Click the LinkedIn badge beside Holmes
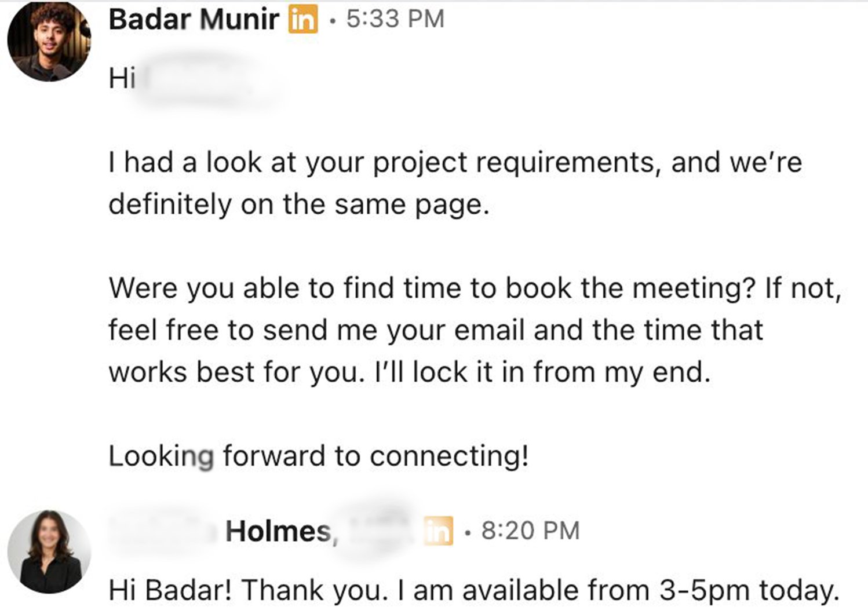The height and width of the screenshot is (614, 868). [x=438, y=531]
